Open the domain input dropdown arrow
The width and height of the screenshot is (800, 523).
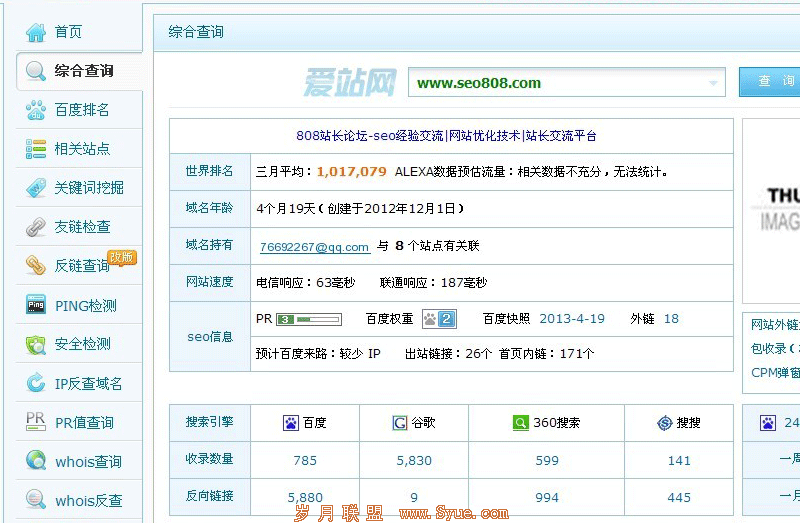(x=714, y=83)
